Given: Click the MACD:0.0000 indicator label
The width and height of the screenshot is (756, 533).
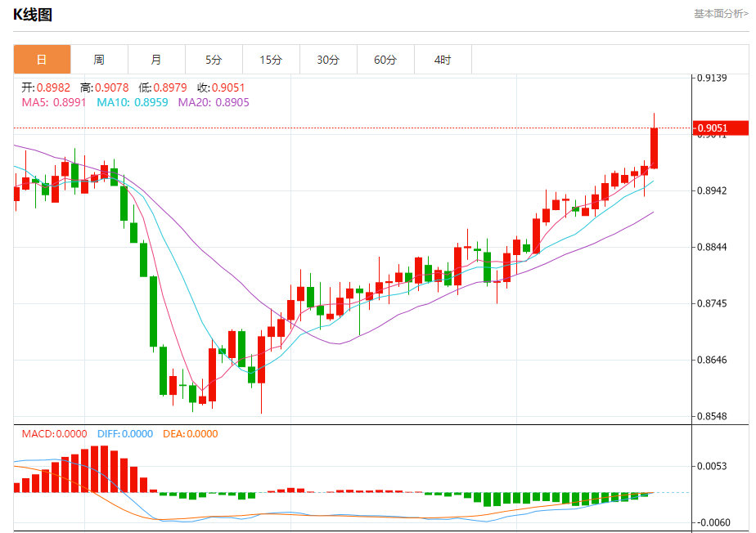Looking at the screenshot, I should pos(55,434).
